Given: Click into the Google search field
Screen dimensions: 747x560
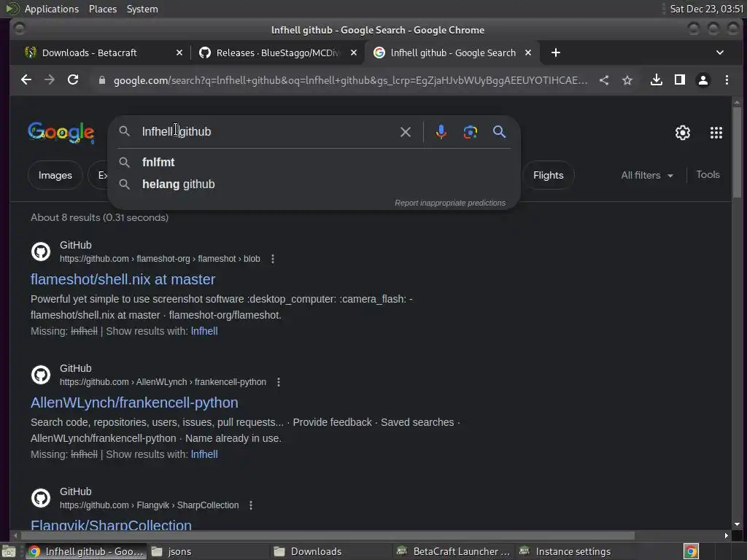Looking at the screenshot, I should point(267,132).
